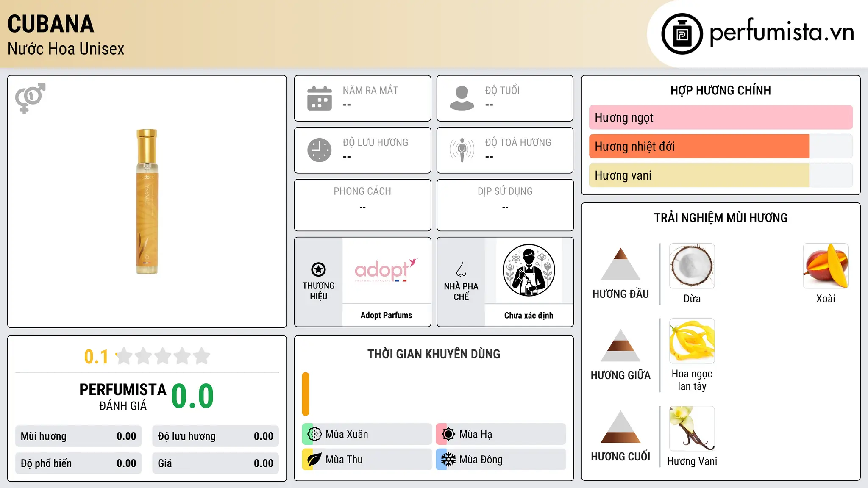The height and width of the screenshot is (488, 868).
Task: Click the Hương giữa pyramid icon
Action: [x=620, y=345]
